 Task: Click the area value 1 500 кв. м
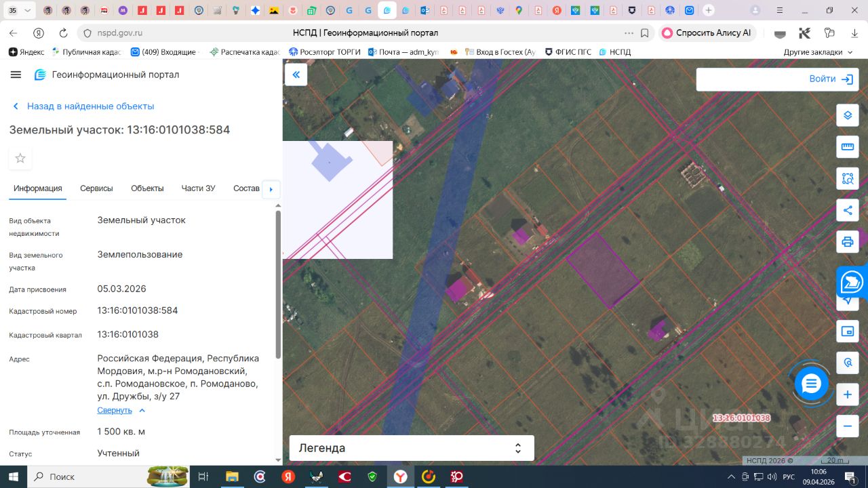(x=121, y=432)
